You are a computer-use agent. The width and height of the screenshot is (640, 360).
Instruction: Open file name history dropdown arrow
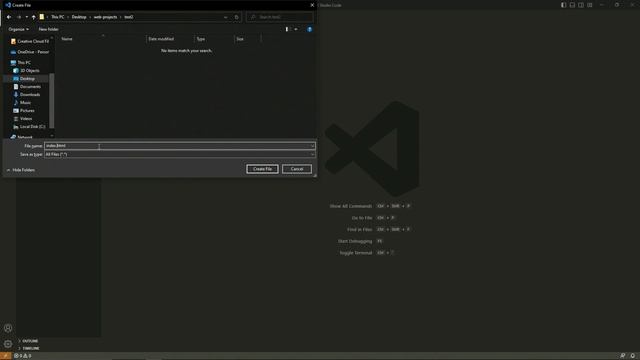pyautogui.click(x=313, y=146)
